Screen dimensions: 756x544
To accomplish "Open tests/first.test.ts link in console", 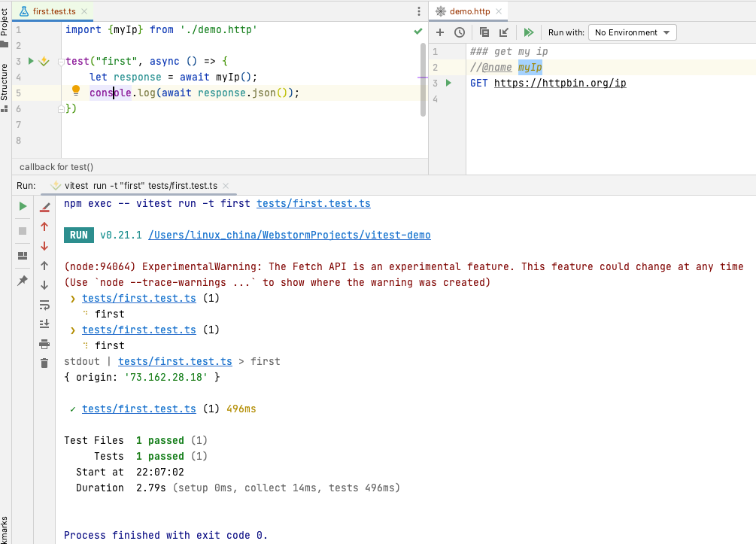I will click(x=313, y=203).
